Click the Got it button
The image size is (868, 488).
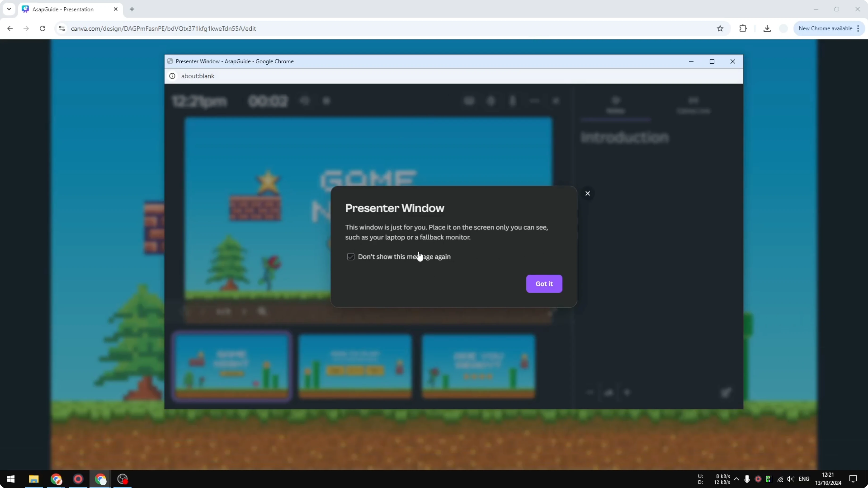point(544,284)
